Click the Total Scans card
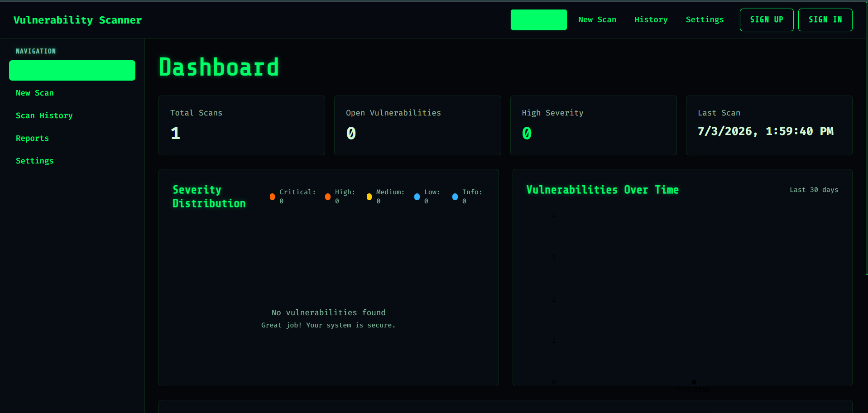 tap(242, 125)
